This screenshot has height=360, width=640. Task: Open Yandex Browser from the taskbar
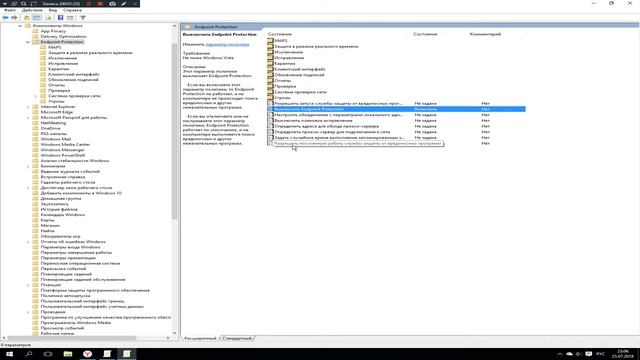87,354
